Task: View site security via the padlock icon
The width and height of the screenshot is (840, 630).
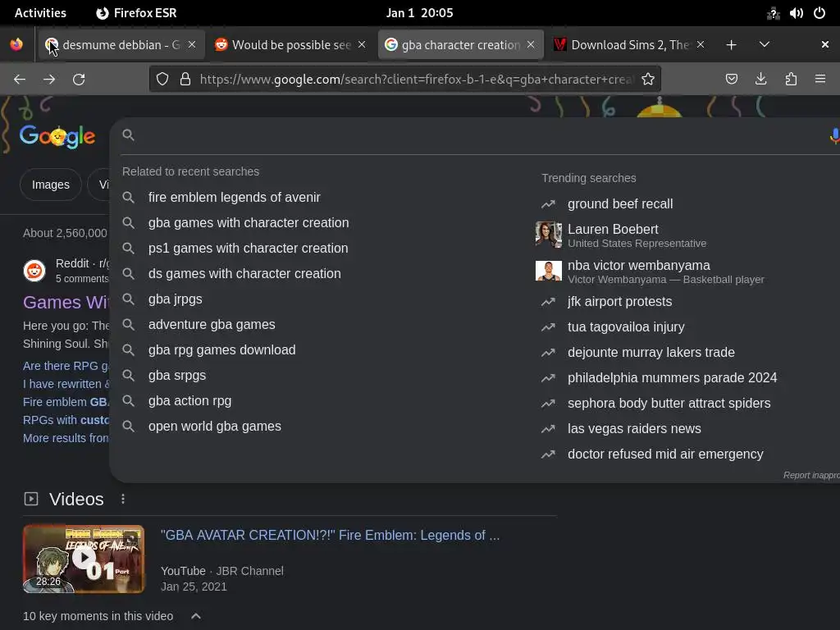Action: [x=185, y=80]
